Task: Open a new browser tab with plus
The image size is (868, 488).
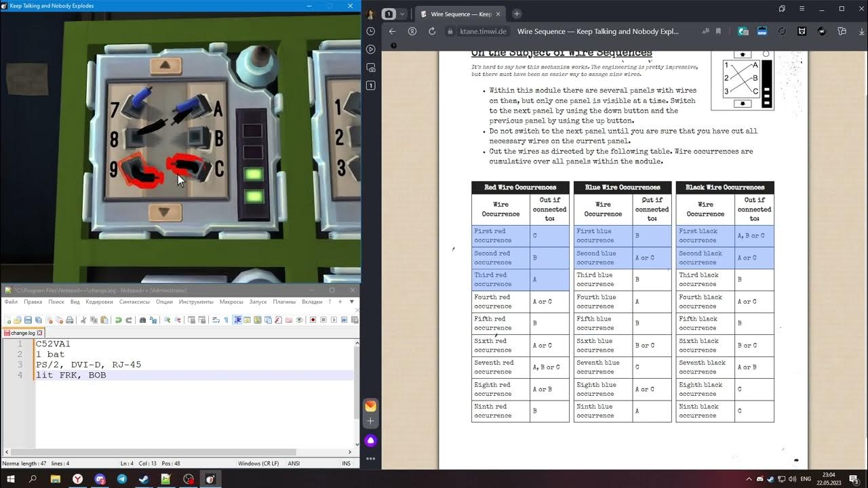Action: 517,14
